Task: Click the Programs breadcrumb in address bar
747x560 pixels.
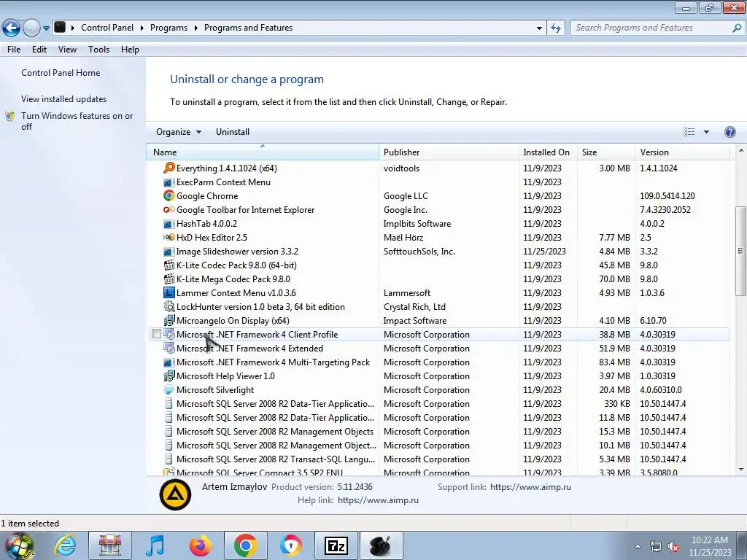Action: click(x=169, y=28)
